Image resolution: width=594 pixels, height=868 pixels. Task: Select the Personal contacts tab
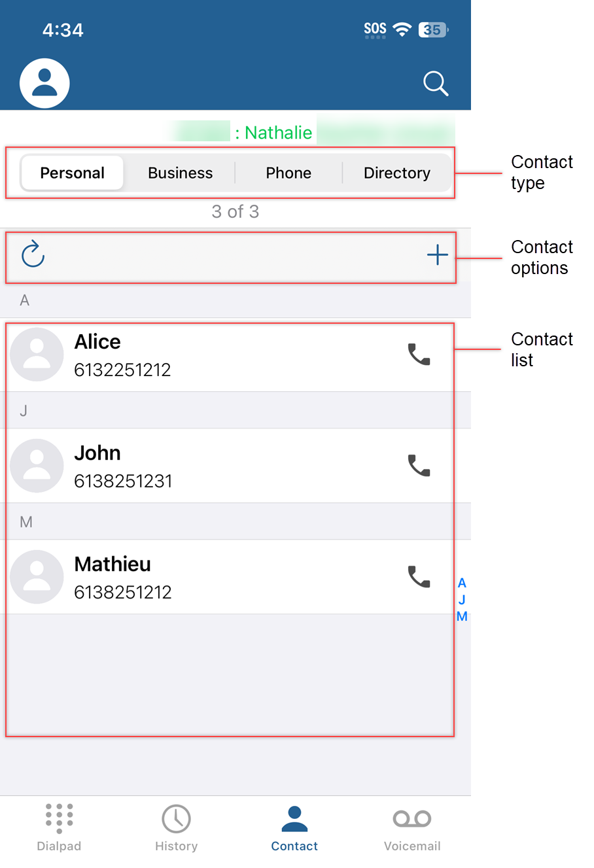tap(72, 173)
